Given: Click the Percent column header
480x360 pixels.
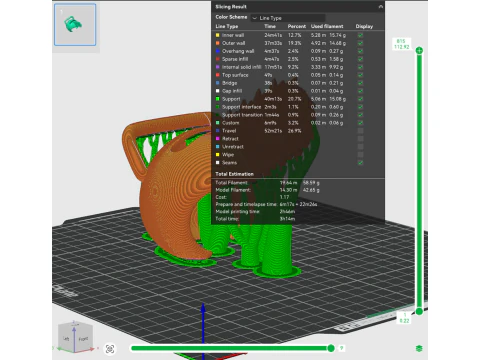Looking at the screenshot, I should (297, 26).
